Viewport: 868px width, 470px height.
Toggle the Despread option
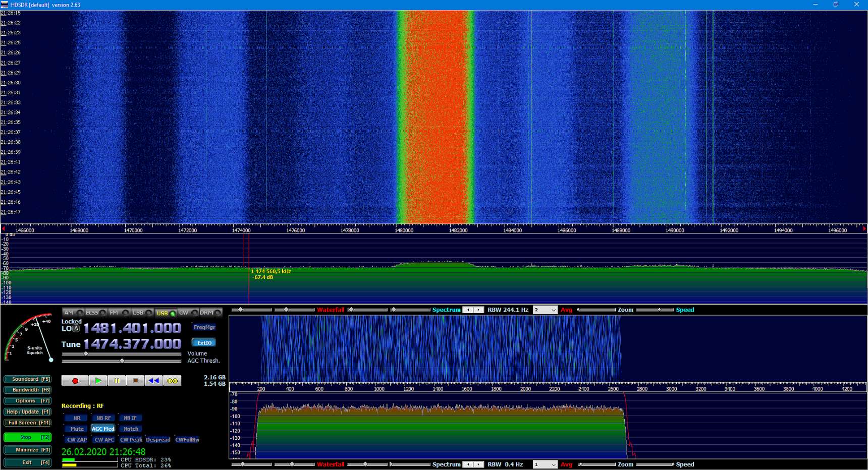158,440
